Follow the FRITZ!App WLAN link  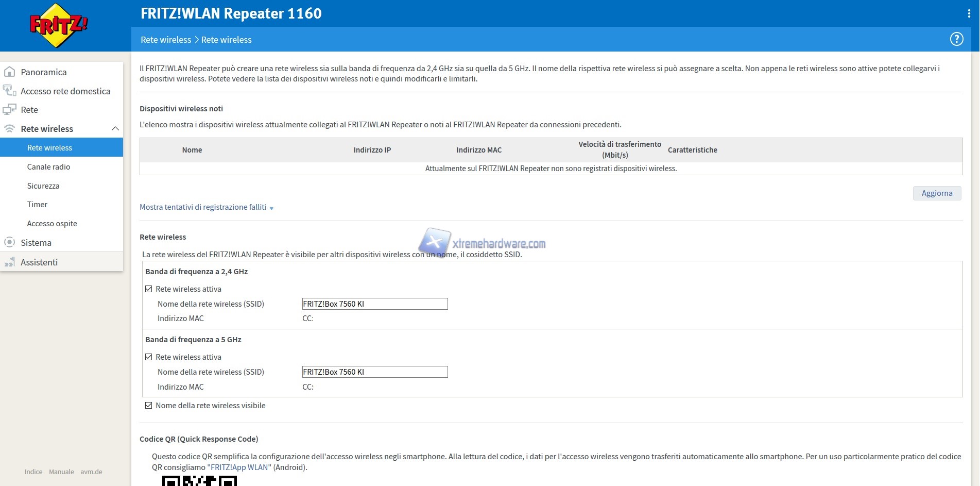point(239,467)
